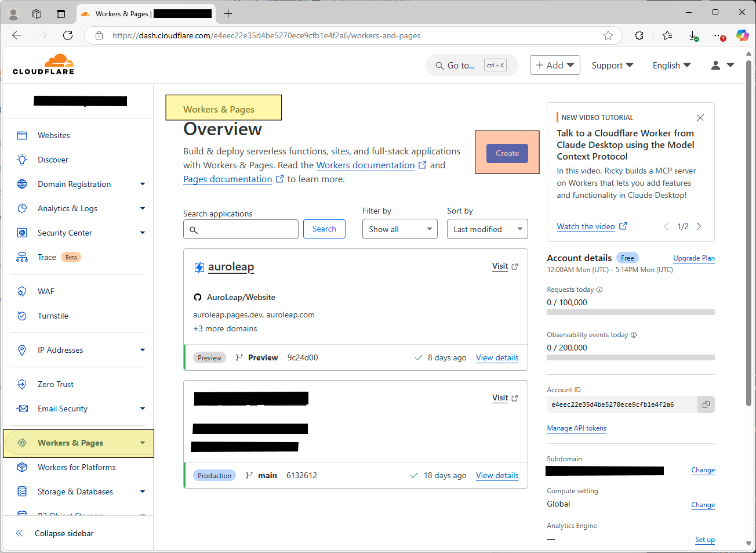Open the English language dropdown

pos(671,66)
